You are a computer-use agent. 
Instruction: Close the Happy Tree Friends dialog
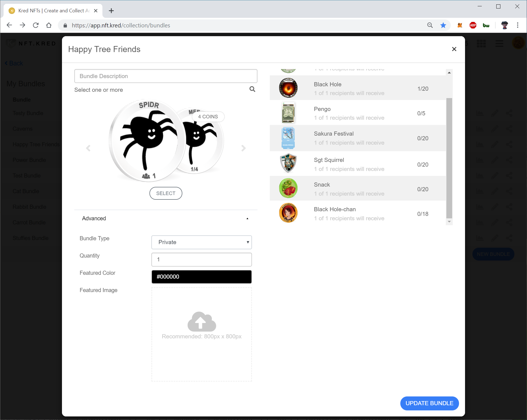click(454, 49)
